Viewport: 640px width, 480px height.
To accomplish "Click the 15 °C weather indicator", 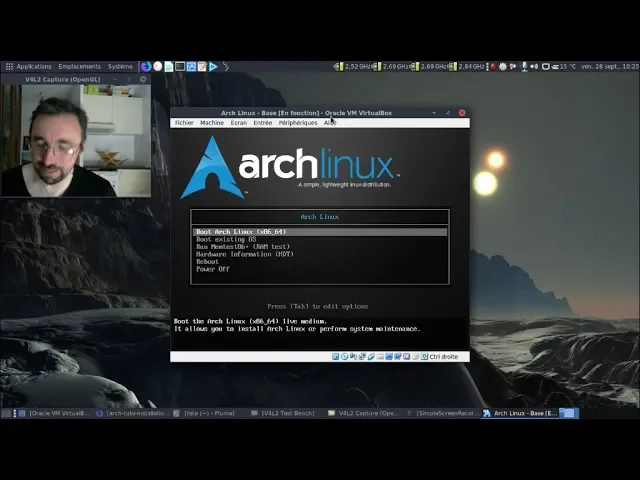I will [564, 67].
